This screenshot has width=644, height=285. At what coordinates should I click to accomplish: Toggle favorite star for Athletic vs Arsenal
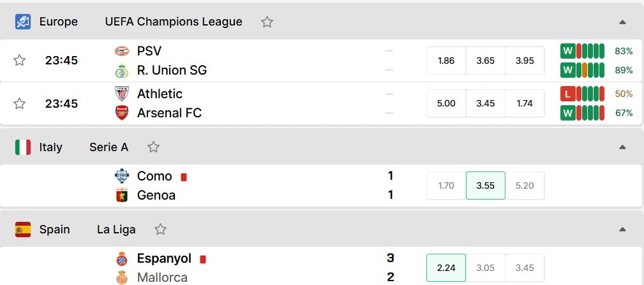[x=19, y=103]
